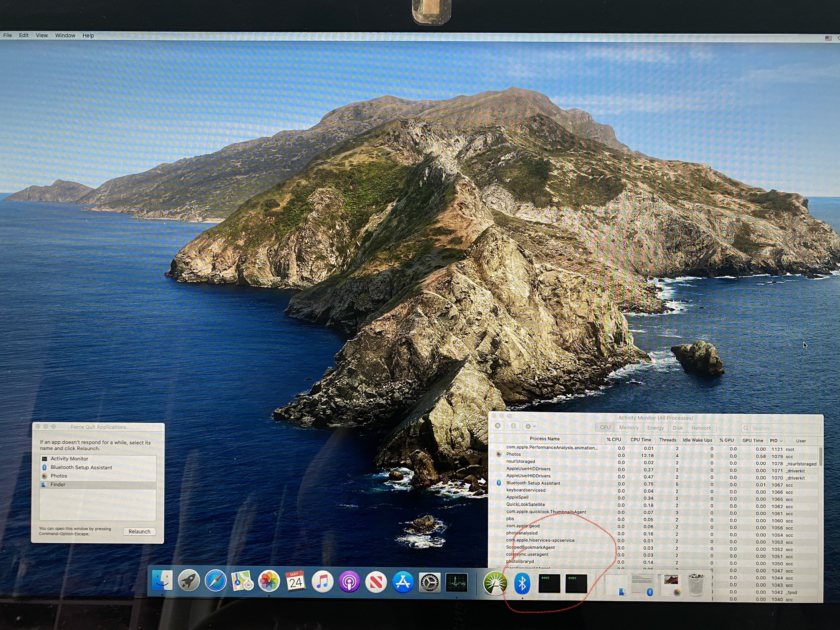The image size is (840, 630).
Task: Select Bluetooth Setup Assistant in Force Quit list
Action: (x=81, y=468)
